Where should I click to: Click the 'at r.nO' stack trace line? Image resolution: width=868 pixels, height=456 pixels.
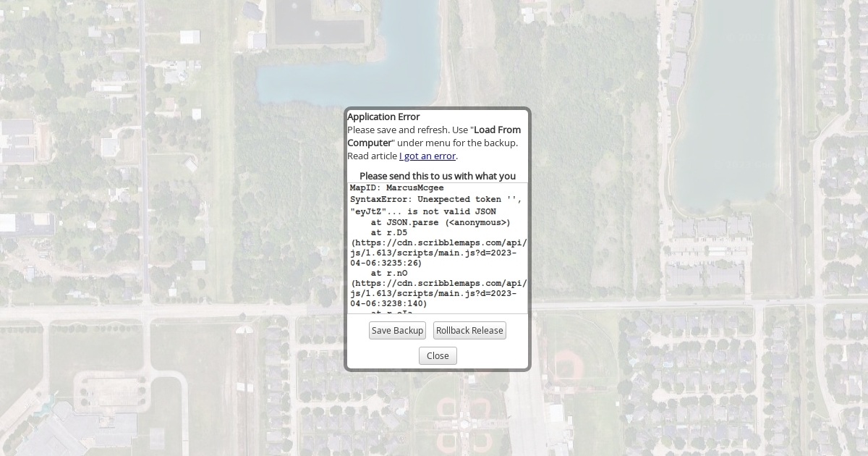click(391, 273)
